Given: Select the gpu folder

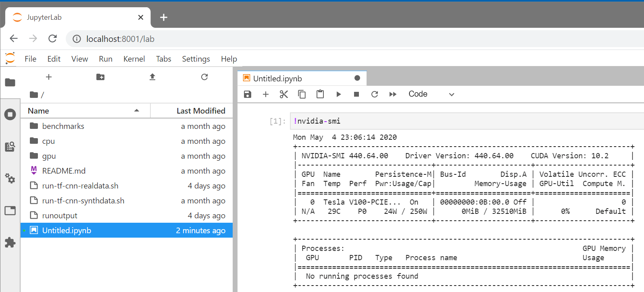Looking at the screenshot, I should click(x=127, y=156).
